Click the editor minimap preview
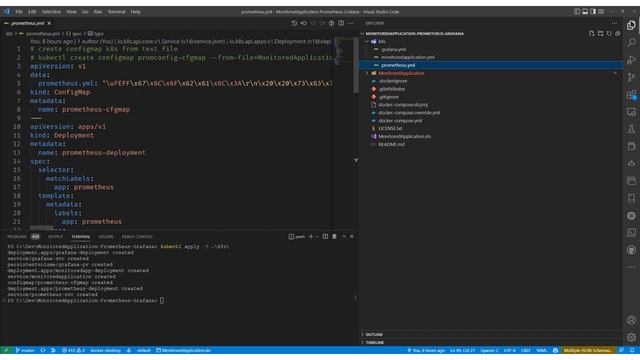 [343, 51]
